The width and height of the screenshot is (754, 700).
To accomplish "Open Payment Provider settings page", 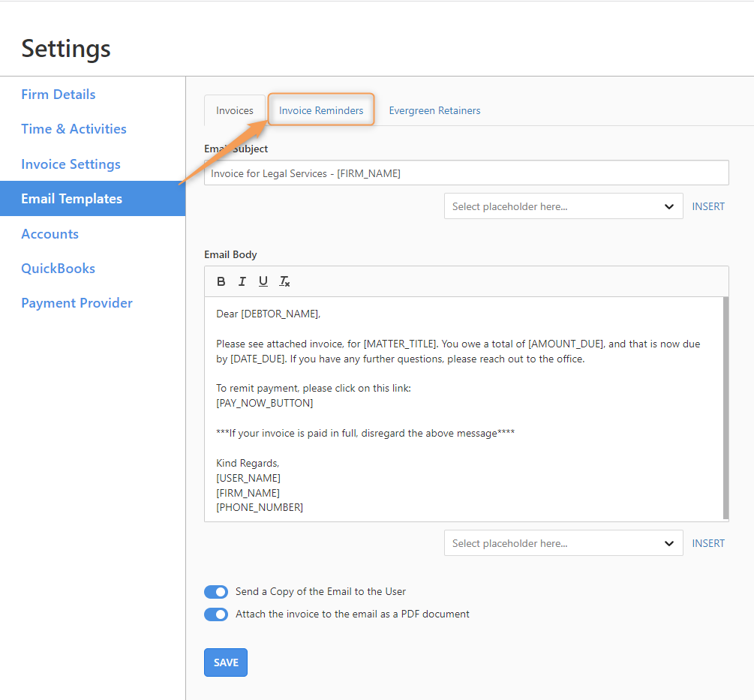I will click(x=77, y=303).
